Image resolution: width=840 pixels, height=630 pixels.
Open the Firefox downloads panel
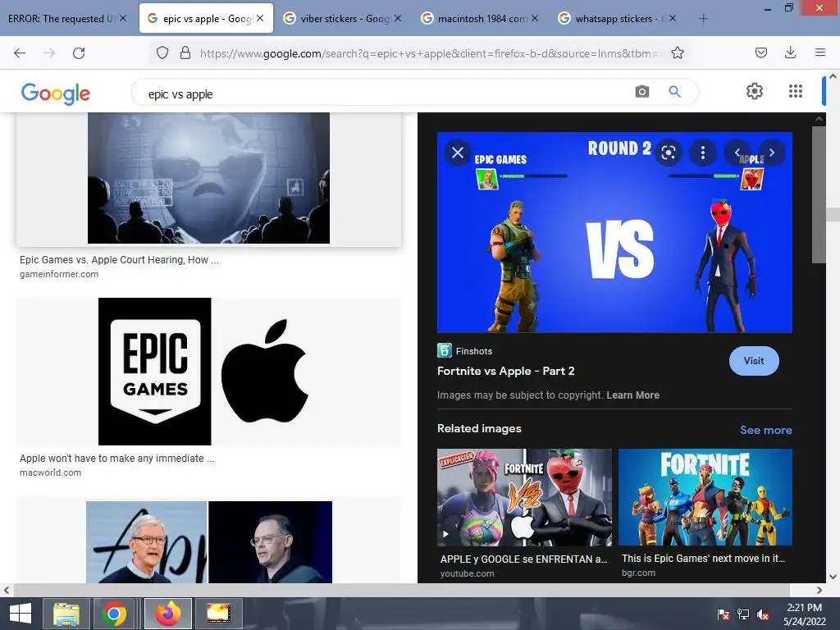790,52
